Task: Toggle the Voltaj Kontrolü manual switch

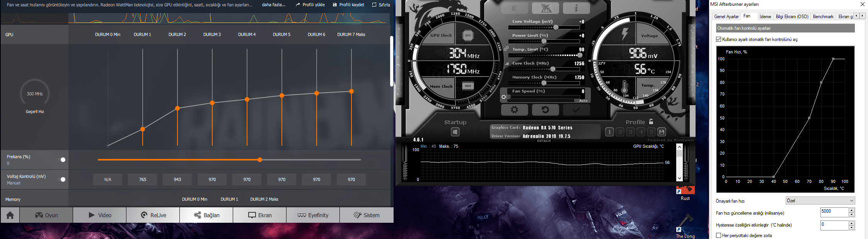Action: 62,179
